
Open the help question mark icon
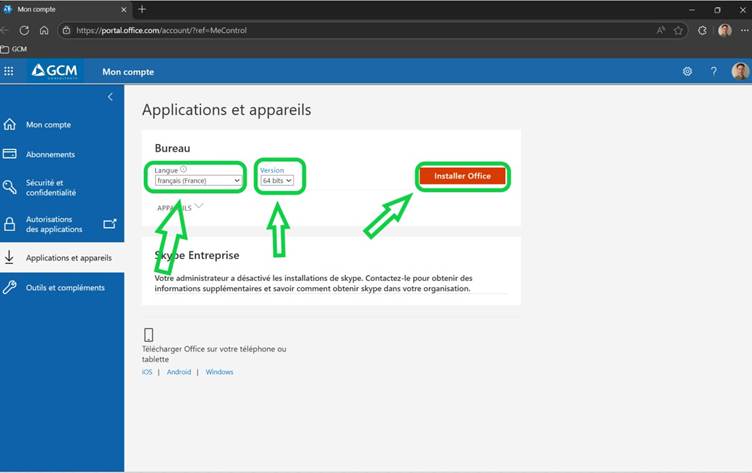click(x=714, y=71)
